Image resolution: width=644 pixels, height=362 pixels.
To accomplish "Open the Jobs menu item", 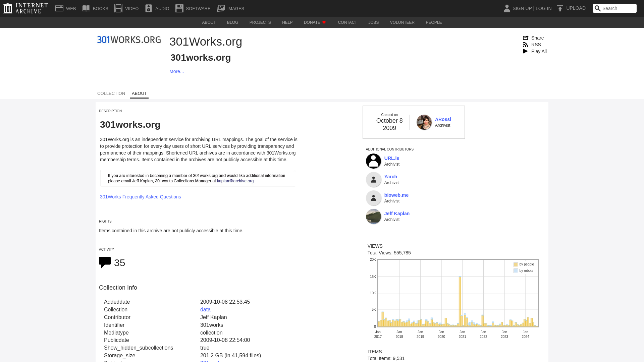I will [x=373, y=22].
